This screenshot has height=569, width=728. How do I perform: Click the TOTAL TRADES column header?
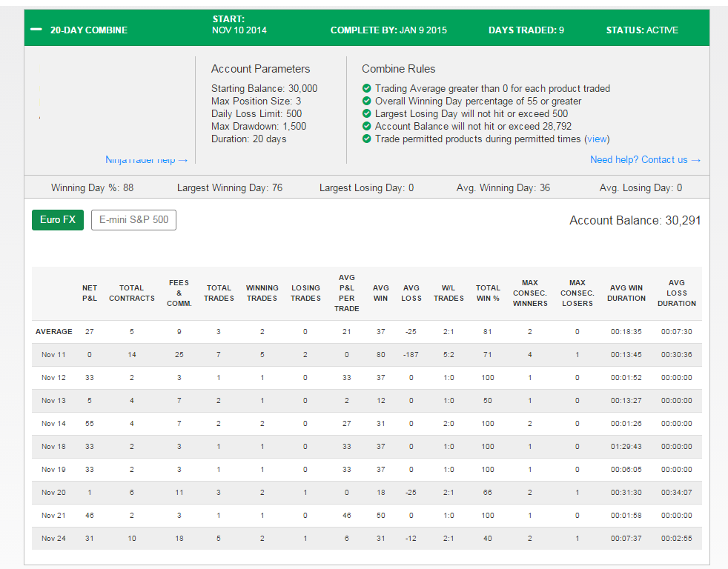pos(219,293)
